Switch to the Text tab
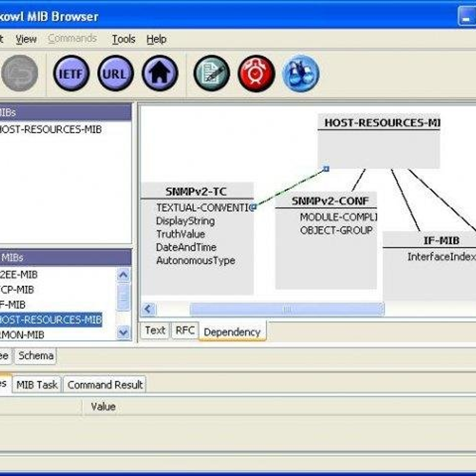Viewport: 476px width, 476px height. coord(155,330)
